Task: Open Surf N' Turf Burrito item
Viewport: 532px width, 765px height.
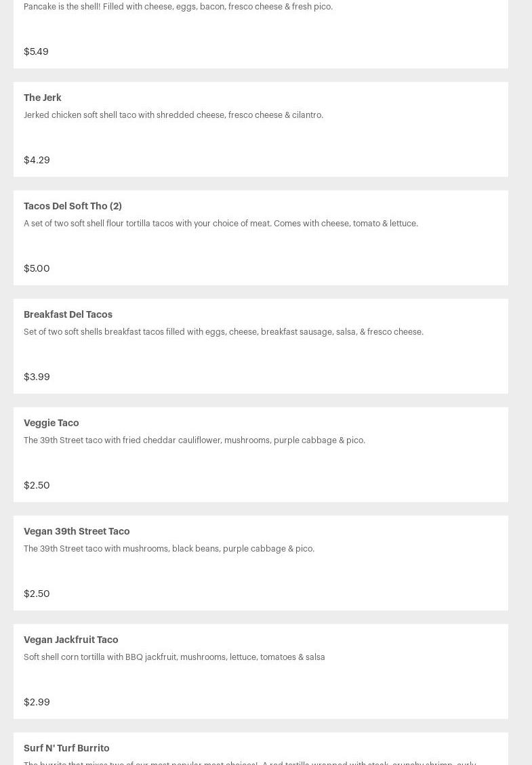Action: click(x=66, y=748)
